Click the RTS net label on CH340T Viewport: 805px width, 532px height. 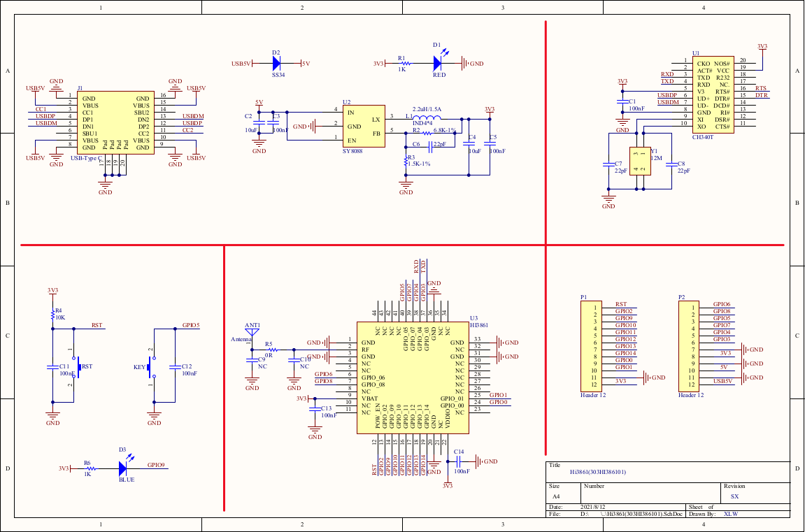(761, 88)
